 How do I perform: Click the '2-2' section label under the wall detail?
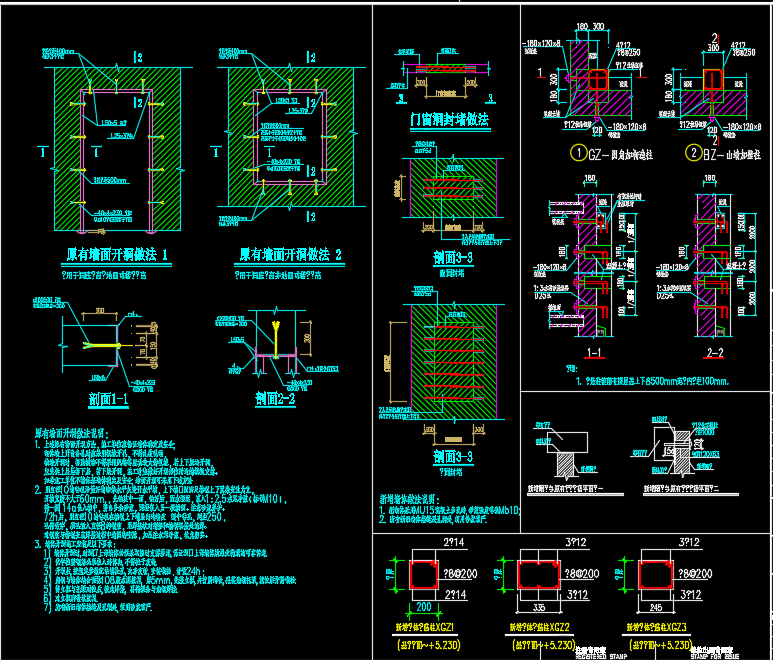715,352
